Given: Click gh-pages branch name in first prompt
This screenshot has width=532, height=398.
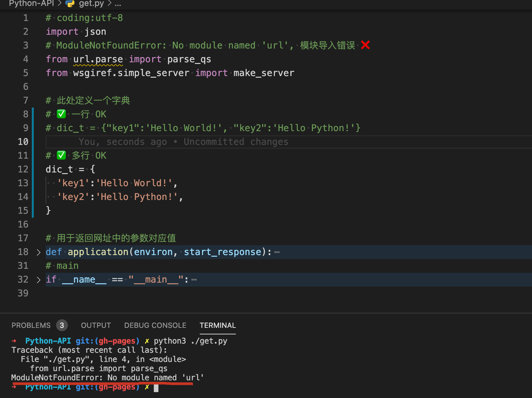Looking at the screenshot, I should pos(117,341).
